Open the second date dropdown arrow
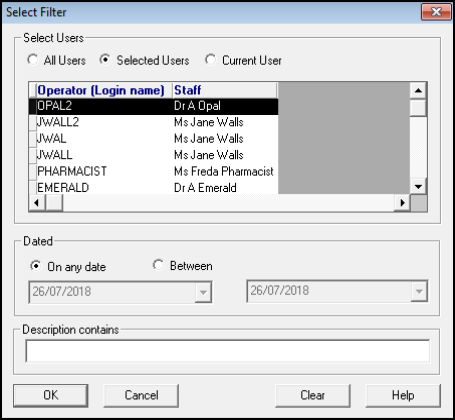Image resolution: width=455 pixels, height=420 pixels. [x=419, y=291]
